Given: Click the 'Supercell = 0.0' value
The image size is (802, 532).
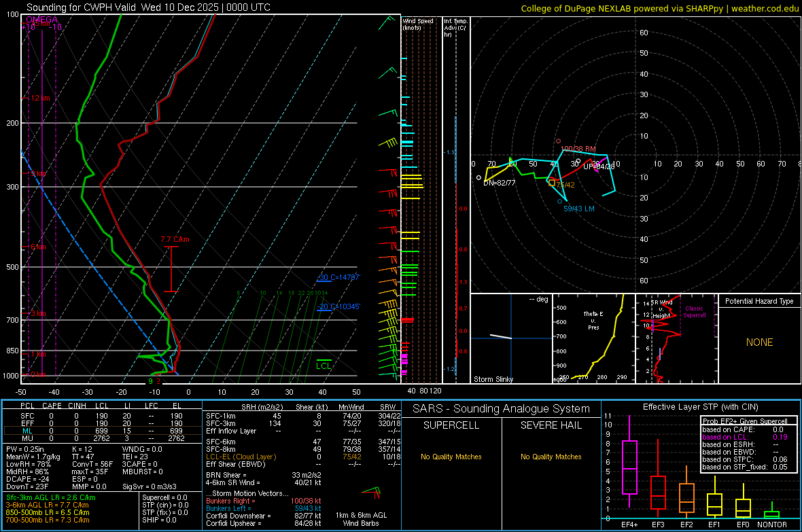Looking at the screenshot, I should click(x=164, y=497).
